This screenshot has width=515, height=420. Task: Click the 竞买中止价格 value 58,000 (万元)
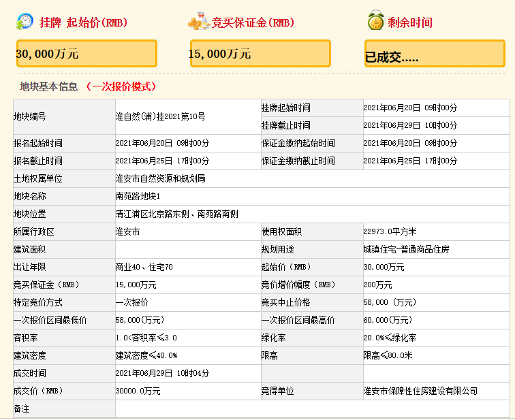tap(390, 302)
